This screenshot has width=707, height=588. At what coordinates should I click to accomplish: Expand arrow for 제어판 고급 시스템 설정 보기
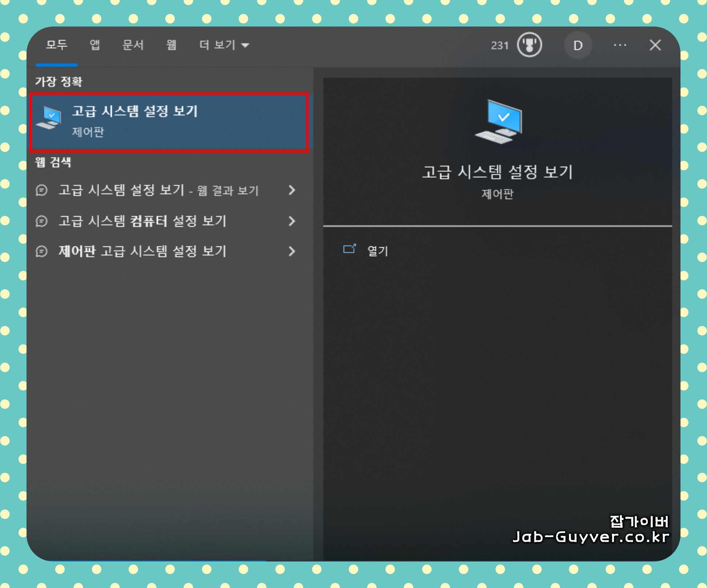tap(292, 251)
